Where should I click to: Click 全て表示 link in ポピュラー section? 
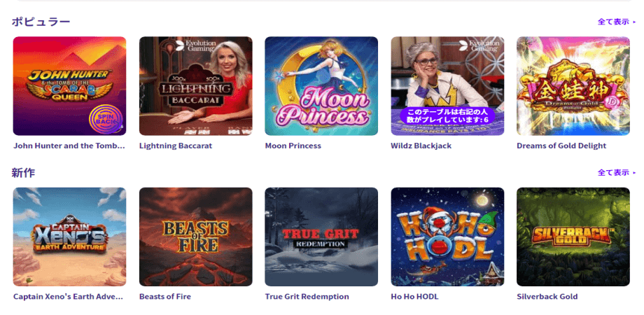tap(617, 22)
